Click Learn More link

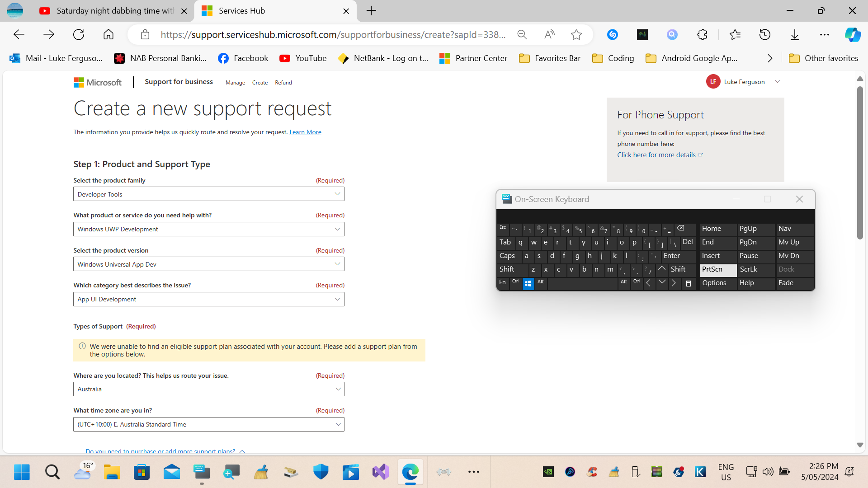click(x=305, y=132)
